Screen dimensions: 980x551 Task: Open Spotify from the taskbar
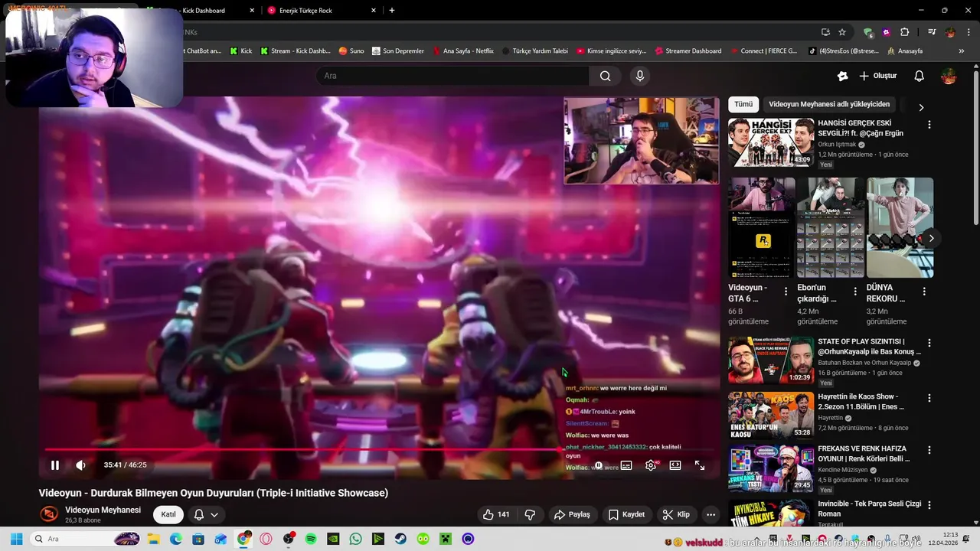point(311,539)
